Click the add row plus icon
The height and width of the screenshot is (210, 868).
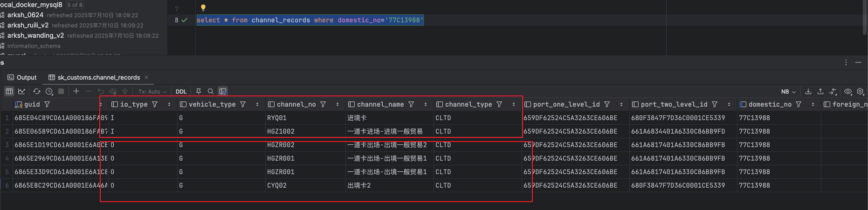[x=76, y=92]
